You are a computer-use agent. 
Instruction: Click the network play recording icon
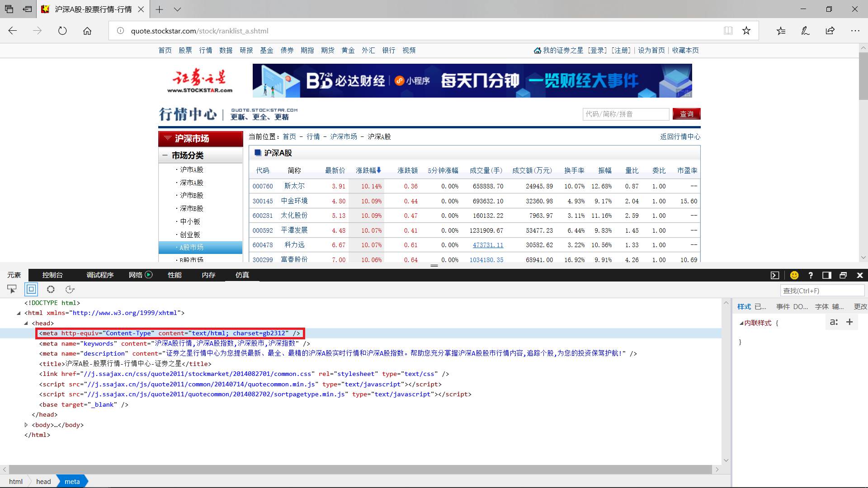pyautogui.click(x=149, y=275)
